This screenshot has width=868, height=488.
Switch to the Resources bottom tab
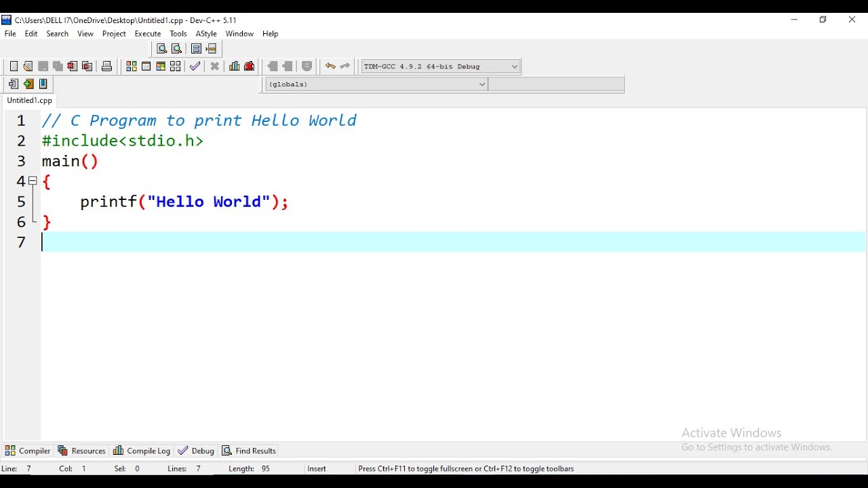[x=82, y=451]
